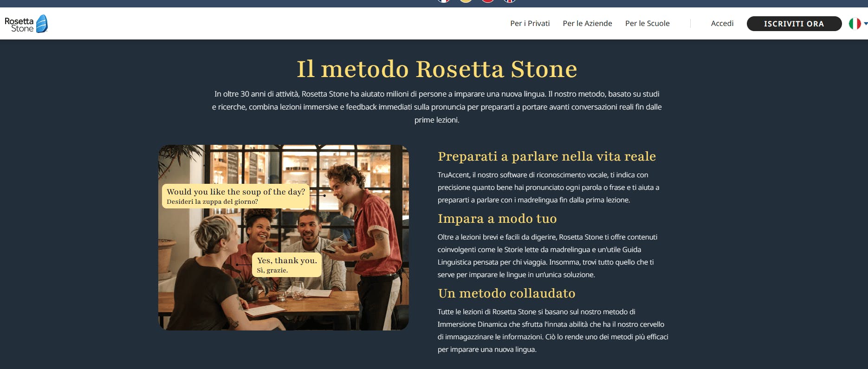Click the ISCRIVITI ORA button
Viewport: 868px width, 369px height.
click(x=794, y=24)
